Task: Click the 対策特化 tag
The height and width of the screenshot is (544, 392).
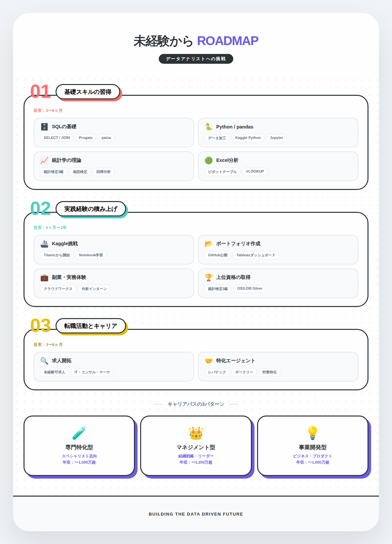Action: 269,372
